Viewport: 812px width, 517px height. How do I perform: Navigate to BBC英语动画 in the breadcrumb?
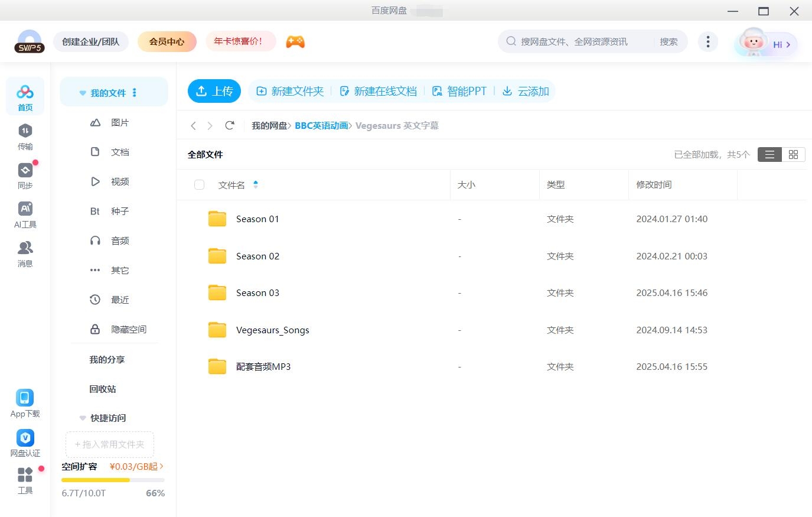[x=322, y=125]
